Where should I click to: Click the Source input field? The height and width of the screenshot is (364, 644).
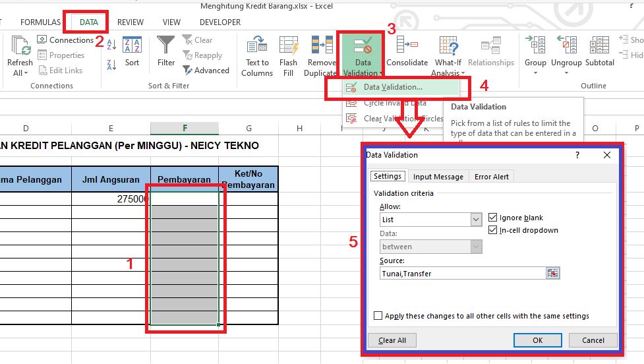(463, 273)
